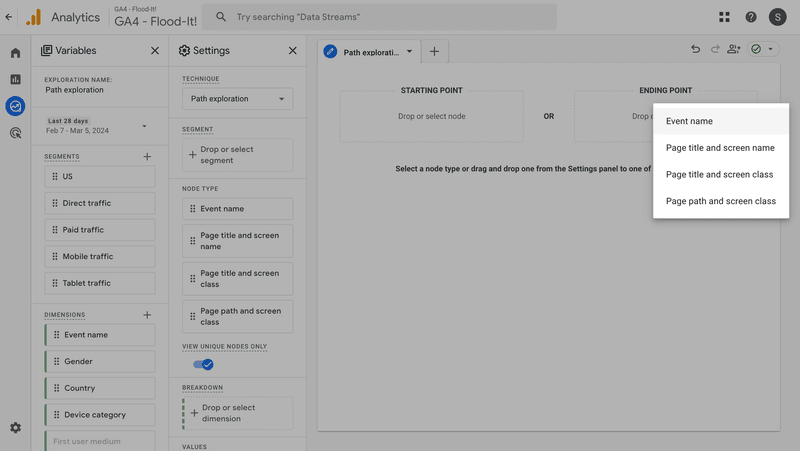
Task: Click 'Page title and screen name' node type
Action: (x=238, y=241)
